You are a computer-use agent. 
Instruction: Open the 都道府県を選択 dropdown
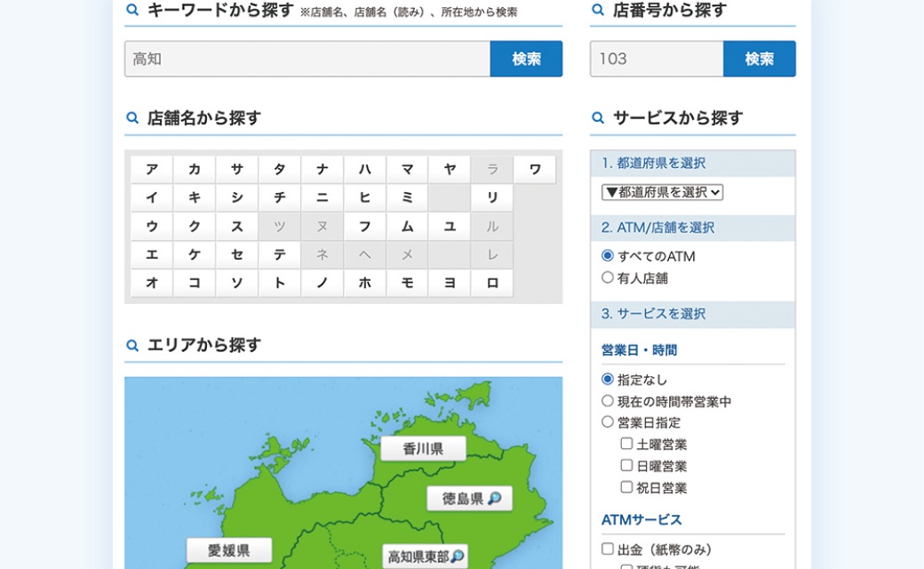(x=663, y=192)
